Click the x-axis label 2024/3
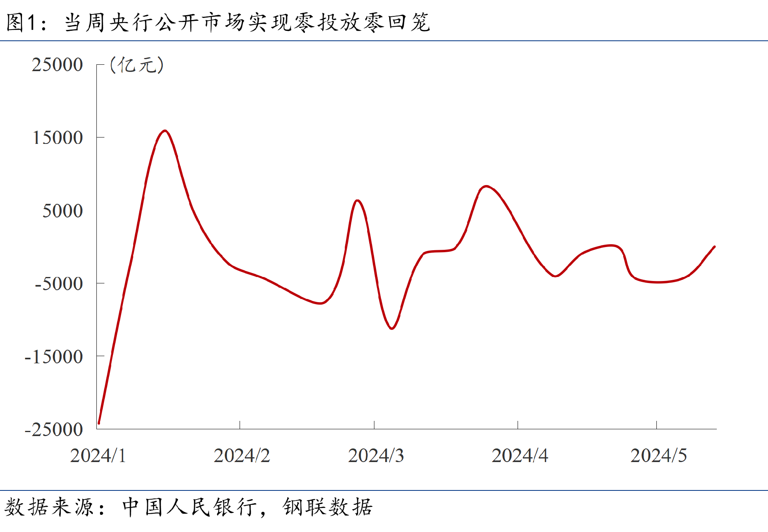 coord(376,456)
